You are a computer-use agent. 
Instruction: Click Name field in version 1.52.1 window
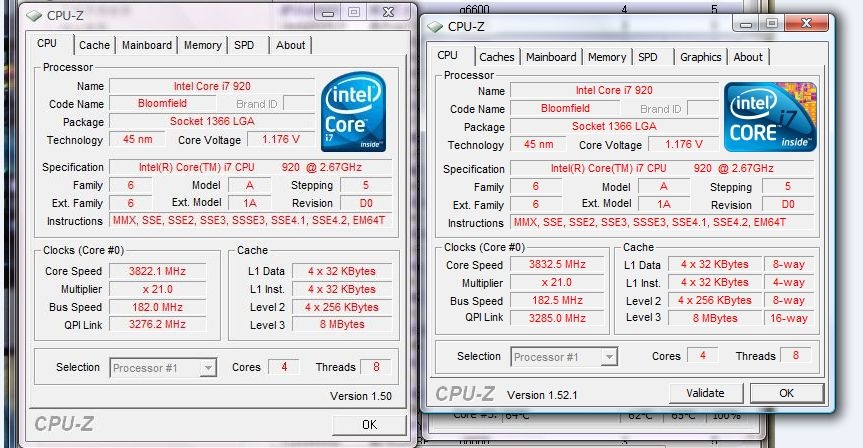[x=614, y=90]
